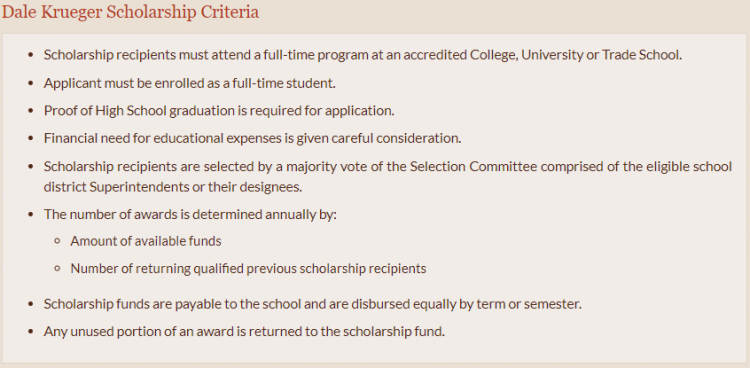
Task: Click the Dale Krueger Scholarship Criteria heading
Action: [130, 12]
